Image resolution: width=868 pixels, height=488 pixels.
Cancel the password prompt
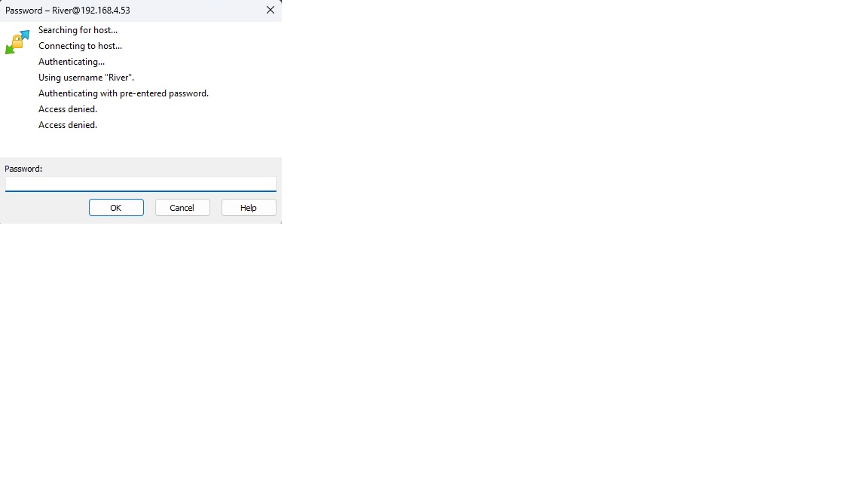[x=182, y=208]
